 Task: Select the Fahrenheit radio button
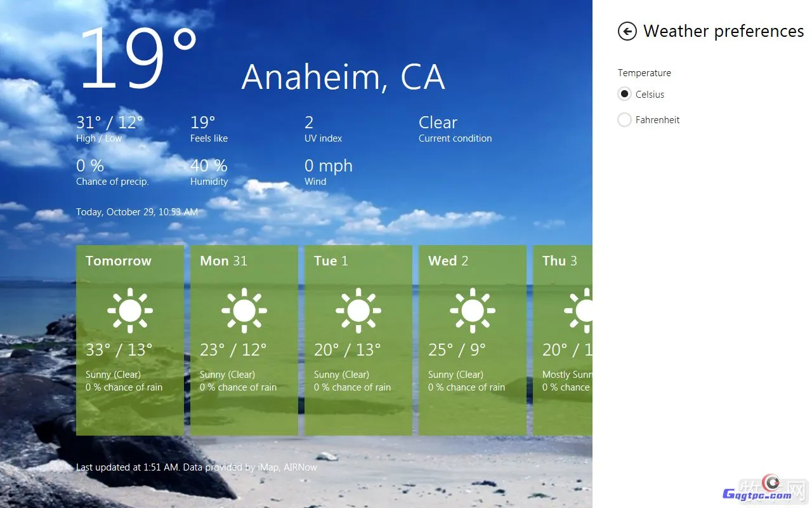625,119
